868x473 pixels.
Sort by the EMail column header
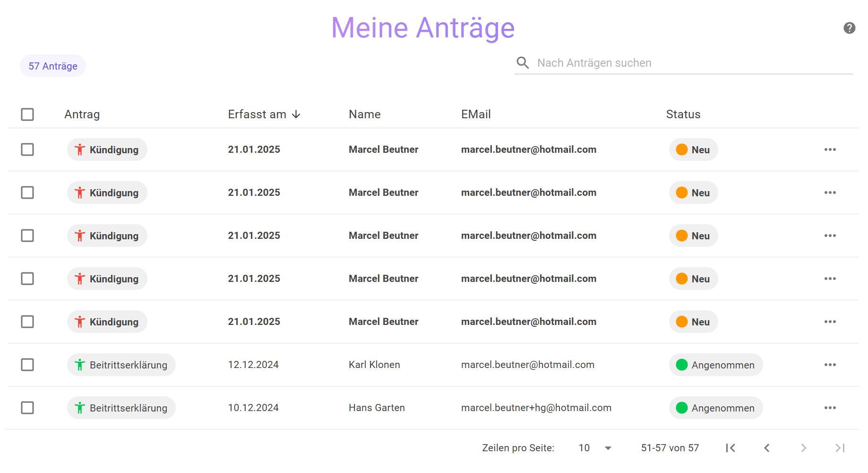[476, 114]
